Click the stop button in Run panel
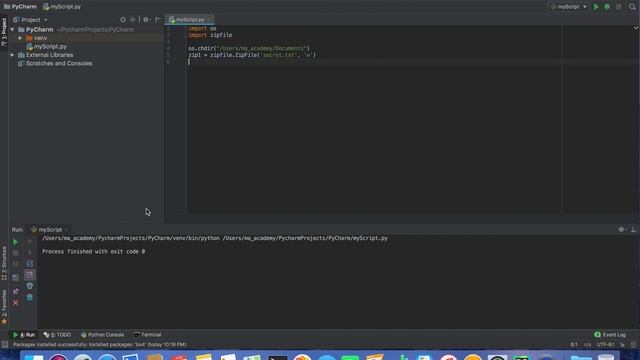Viewport: 640px width, 360px height. point(15,253)
